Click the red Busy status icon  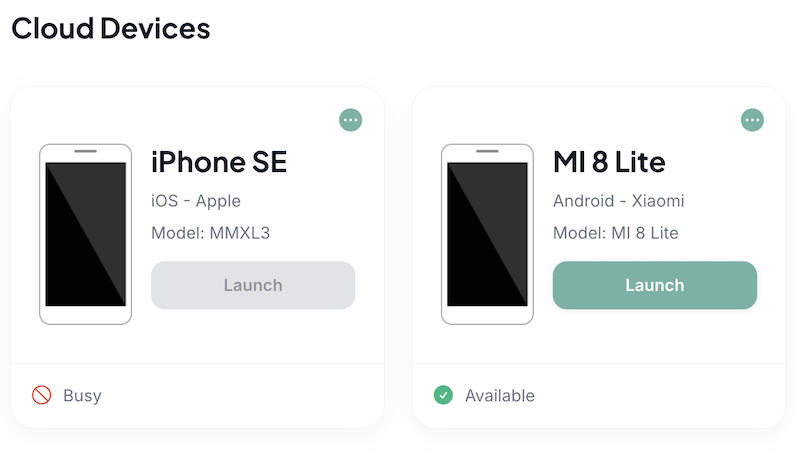click(41, 395)
